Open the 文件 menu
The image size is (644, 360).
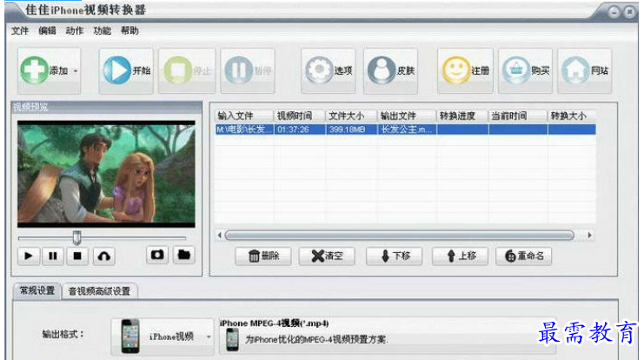click(x=20, y=30)
